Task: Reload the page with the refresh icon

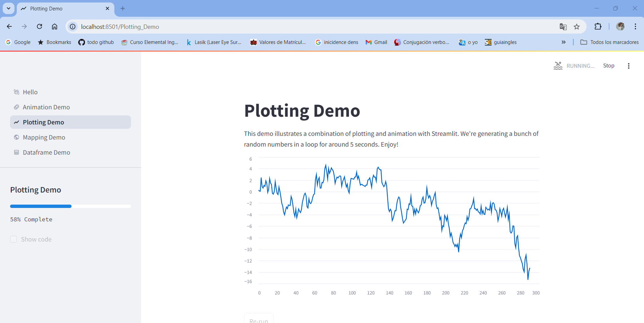Action: 39,26
